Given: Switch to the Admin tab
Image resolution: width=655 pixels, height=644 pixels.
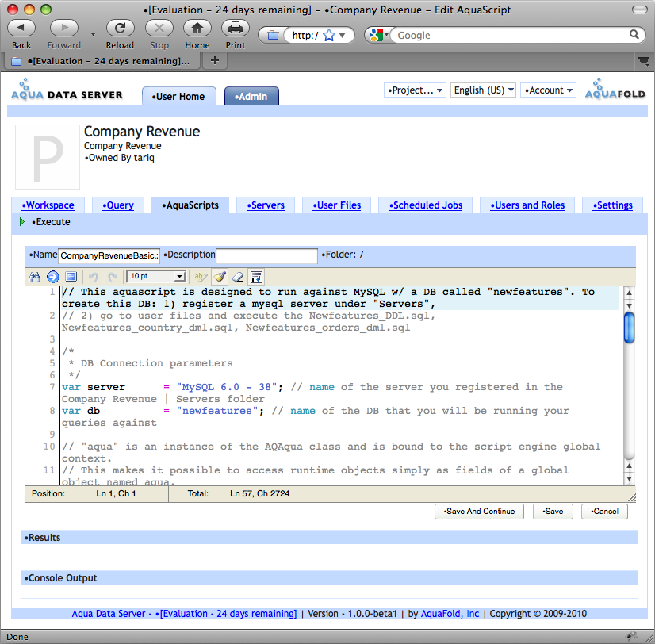Looking at the screenshot, I should (x=251, y=97).
